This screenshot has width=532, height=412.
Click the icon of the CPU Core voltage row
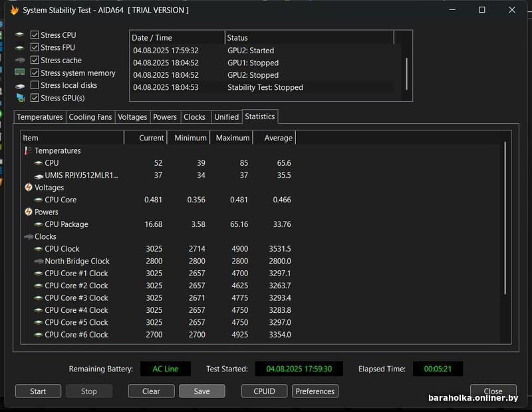[39, 200]
